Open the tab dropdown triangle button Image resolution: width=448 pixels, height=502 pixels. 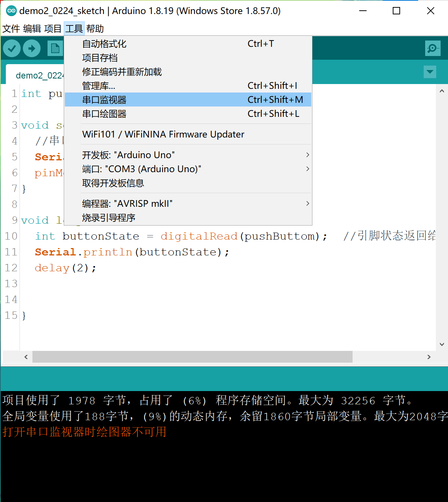[x=430, y=72]
